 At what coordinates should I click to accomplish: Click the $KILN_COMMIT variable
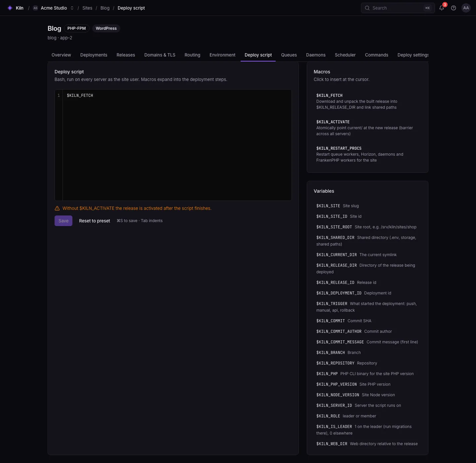[368, 321]
